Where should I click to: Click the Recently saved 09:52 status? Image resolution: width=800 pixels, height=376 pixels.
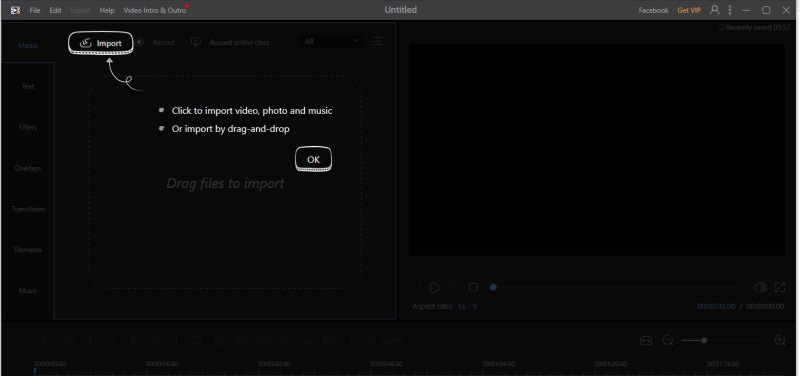[754, 28]
